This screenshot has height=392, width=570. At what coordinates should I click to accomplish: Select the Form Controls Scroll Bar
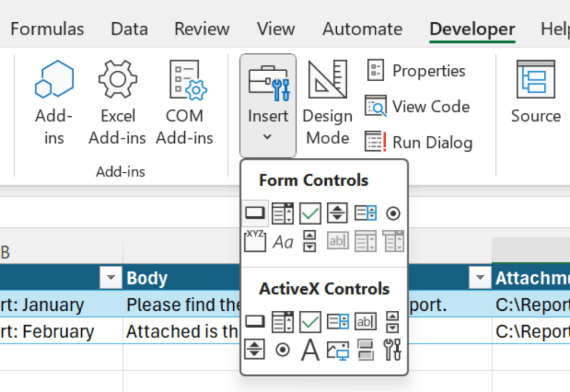coord(309,241)
